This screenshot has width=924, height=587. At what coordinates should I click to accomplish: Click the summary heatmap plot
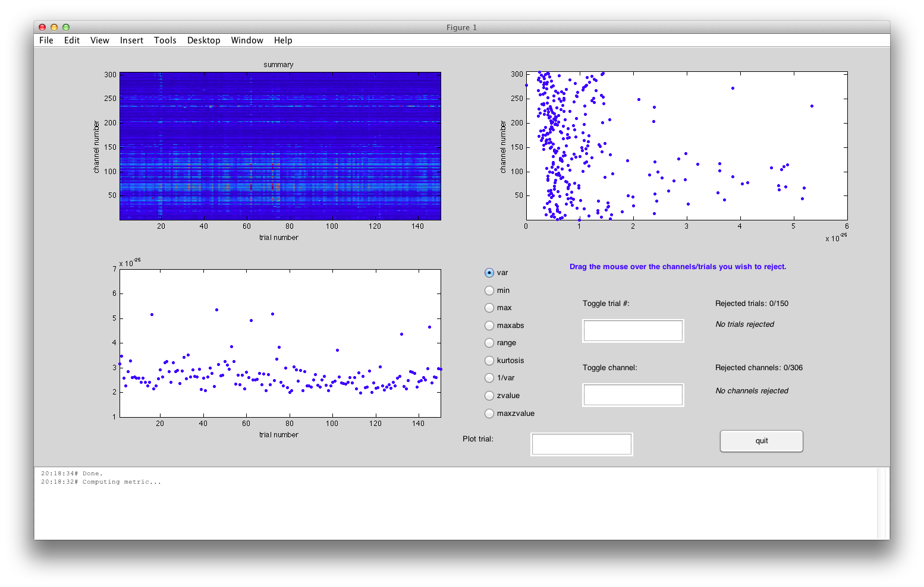pyautogui.click(x=280, y=146)
